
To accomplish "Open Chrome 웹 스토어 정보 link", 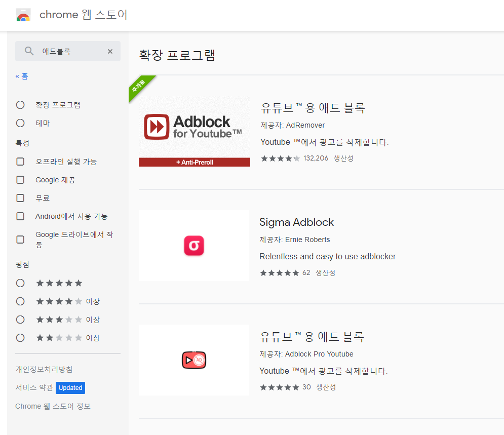I will (x=53, y=407).
